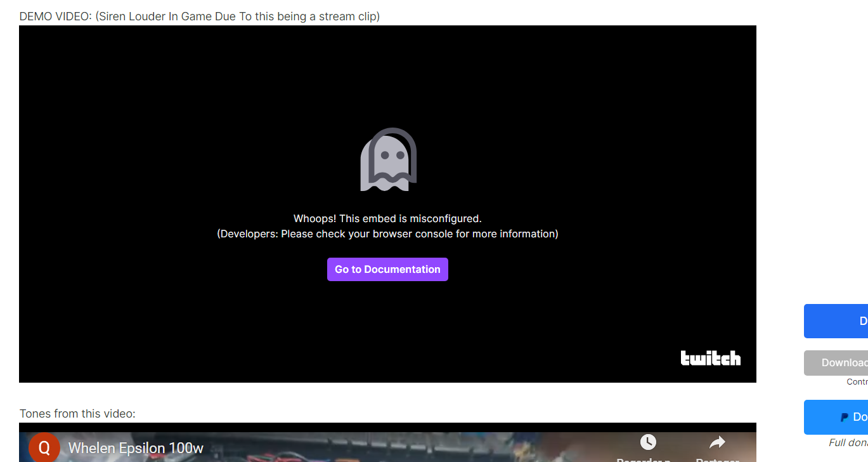Click the 'DEMO VIDEO: (Siren Louder In Game' caption
Image resolution: width=868 pixels, height=462 pixels.
click(x=200, y=16)
